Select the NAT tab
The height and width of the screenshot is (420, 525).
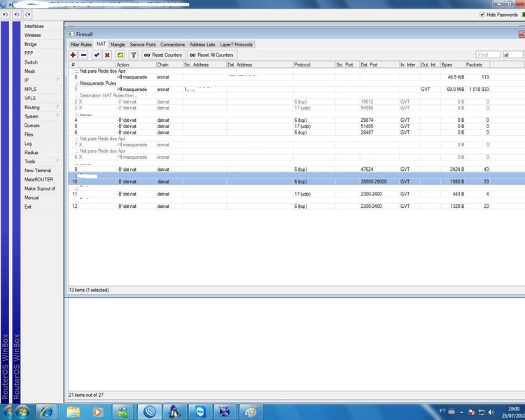101,44
